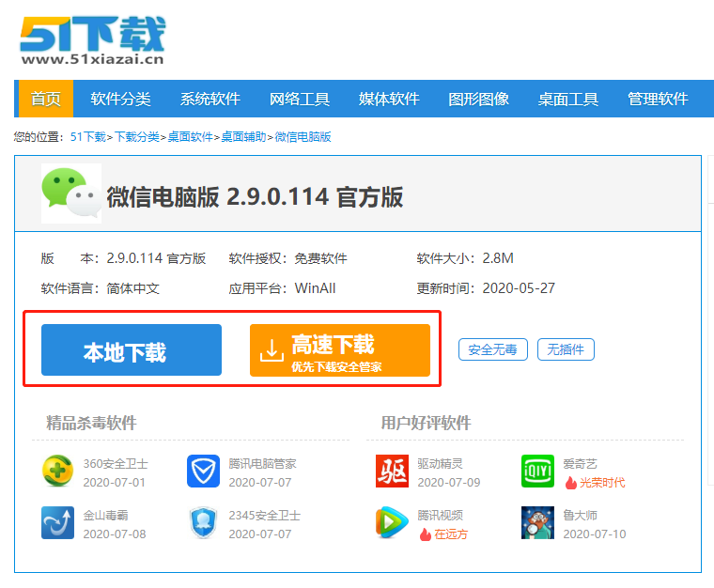
Task: Click the date 2020-07-08 under 金山毒霸
Action: 115,534
